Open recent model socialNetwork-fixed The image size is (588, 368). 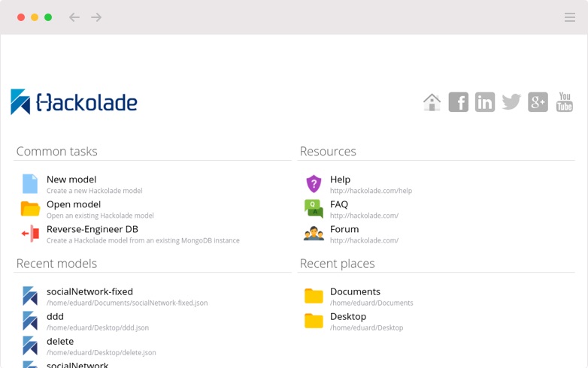pos(89,291)
